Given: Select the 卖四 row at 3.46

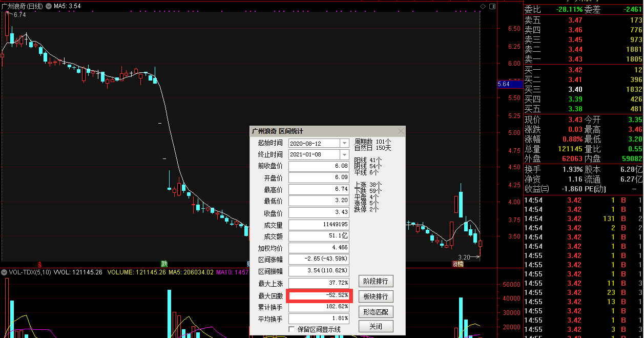Looking at the screenshot, I should click(x=583, y=30).
